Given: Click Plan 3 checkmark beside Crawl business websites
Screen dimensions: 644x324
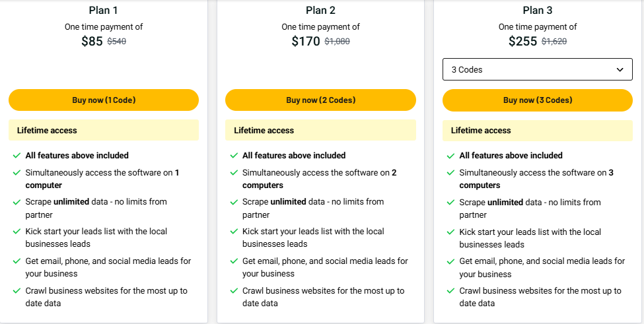Looking at the screenshot, I should (450, 291).
